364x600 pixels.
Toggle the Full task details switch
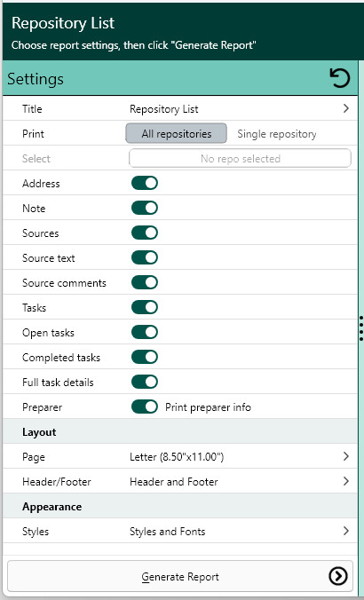point(145,382)
